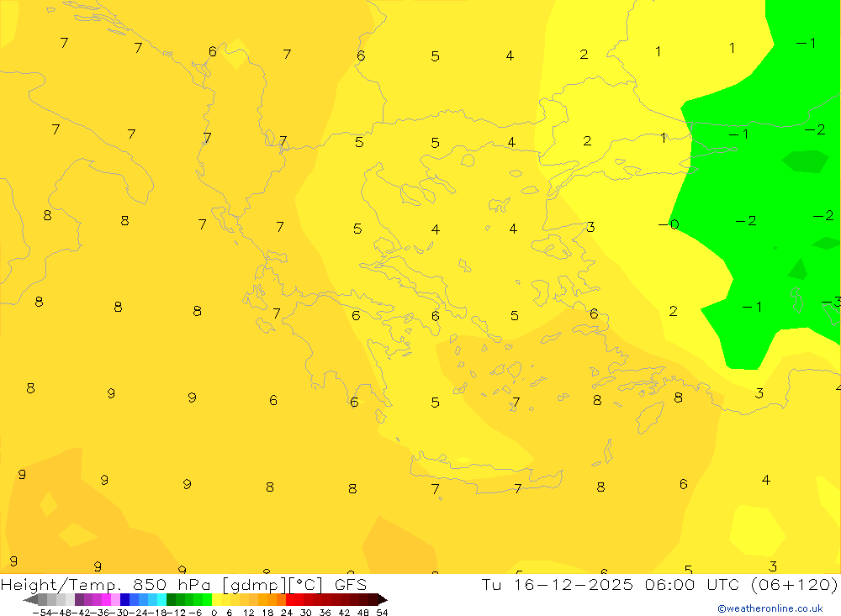Click the '54' scale label
The height and width of the screenshot is (616, 841).
click(383, 613)
